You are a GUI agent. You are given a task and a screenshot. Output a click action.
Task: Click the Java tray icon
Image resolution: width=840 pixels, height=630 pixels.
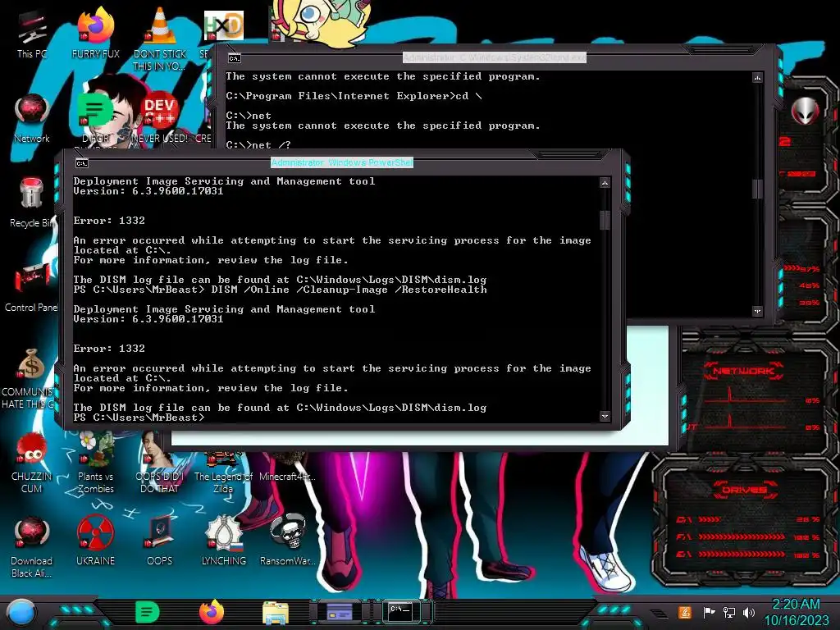coord(684,612)
